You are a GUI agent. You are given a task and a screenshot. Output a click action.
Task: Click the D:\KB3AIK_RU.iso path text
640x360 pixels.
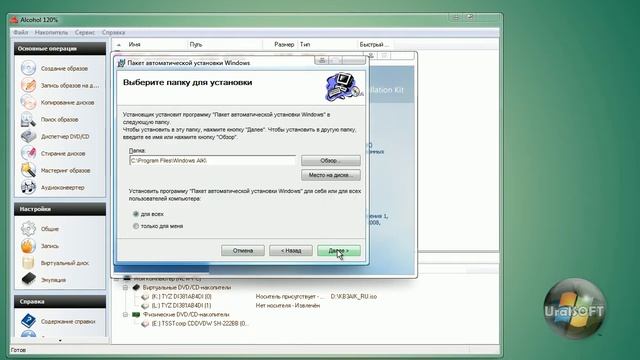pos(353,297)
